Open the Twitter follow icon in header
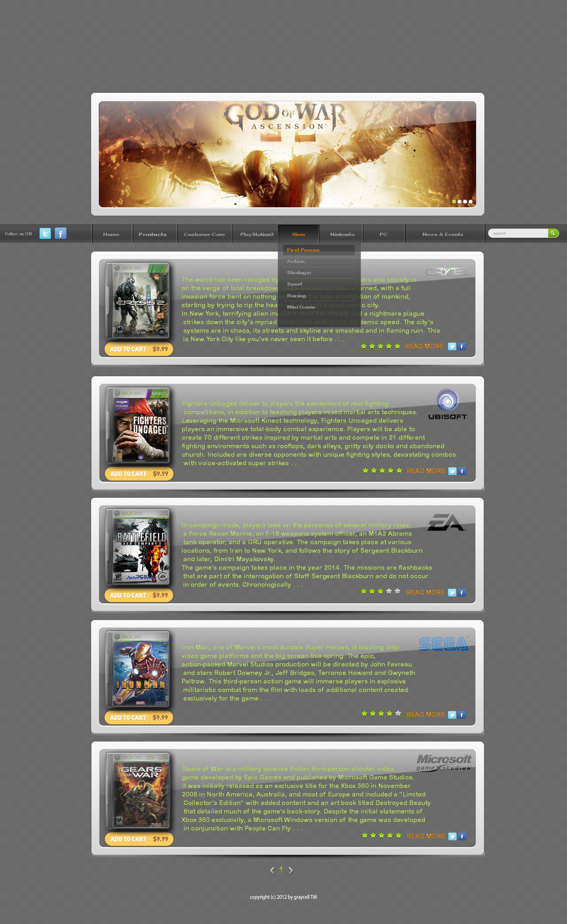 click(45, 233)
